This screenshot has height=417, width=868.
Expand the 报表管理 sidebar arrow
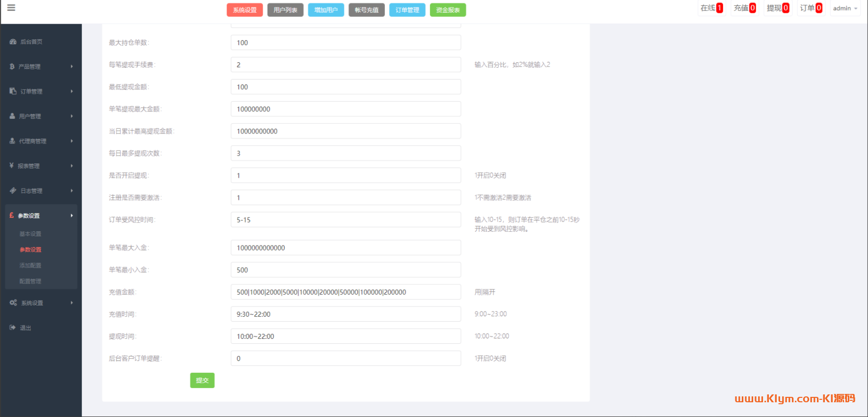coord(72,166)
